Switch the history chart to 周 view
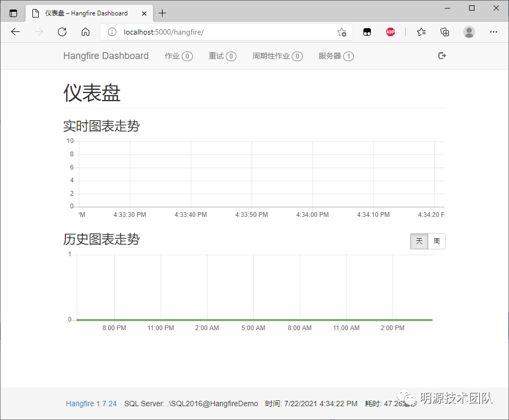The image size is (509, 420). click(x=436, y=241)
